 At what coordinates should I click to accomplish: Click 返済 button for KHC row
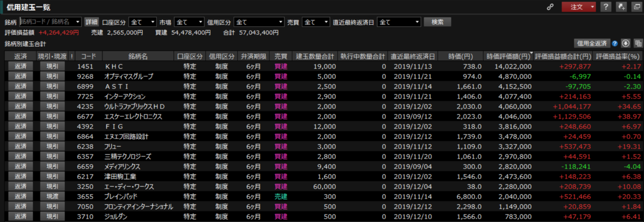[x=20, y=66]
